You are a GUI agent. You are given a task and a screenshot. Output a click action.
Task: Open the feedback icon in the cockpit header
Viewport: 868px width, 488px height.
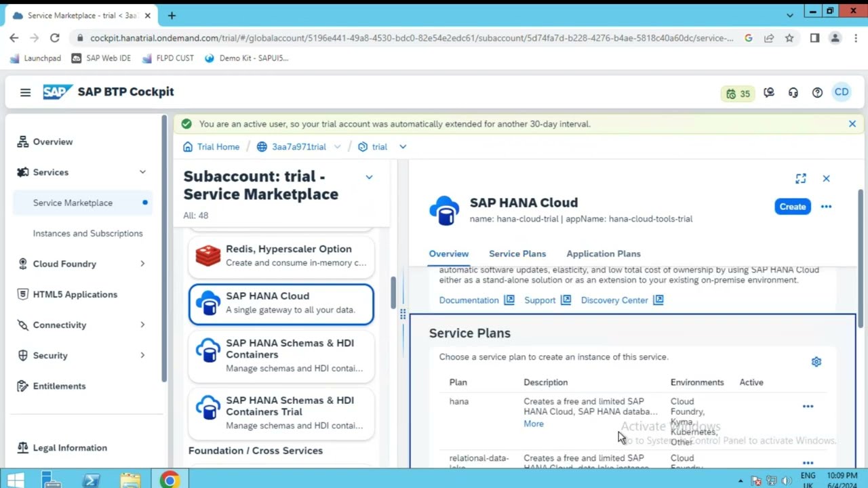tap(769, 93)
